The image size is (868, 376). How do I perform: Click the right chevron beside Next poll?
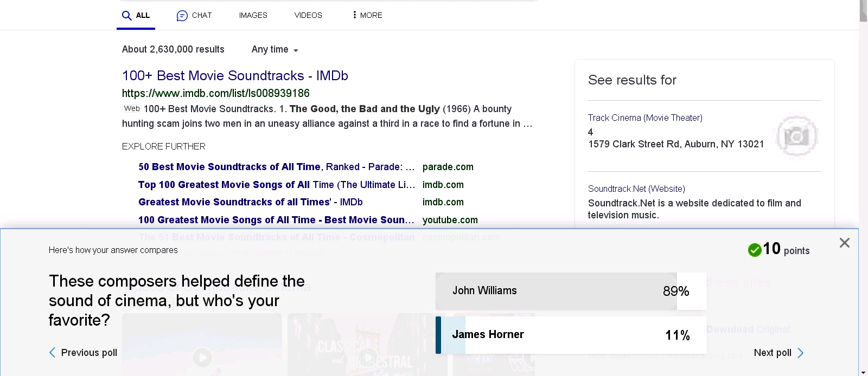coord(800,353)
